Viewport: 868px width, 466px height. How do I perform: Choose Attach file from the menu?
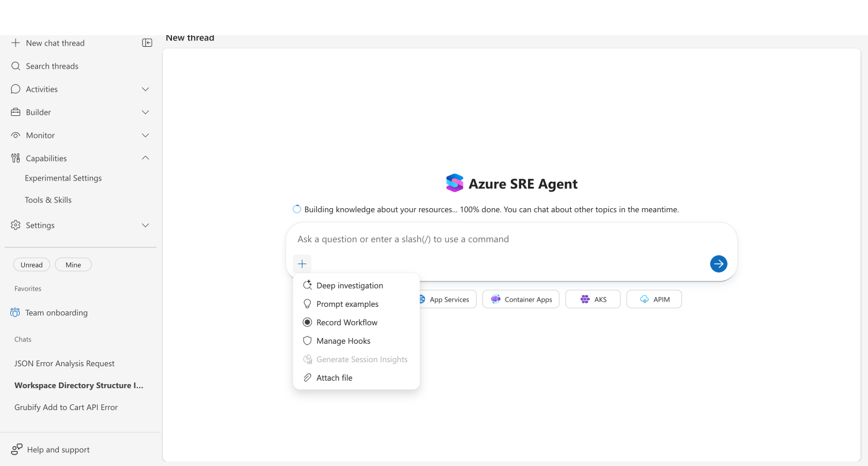click(x=356, y=378)
